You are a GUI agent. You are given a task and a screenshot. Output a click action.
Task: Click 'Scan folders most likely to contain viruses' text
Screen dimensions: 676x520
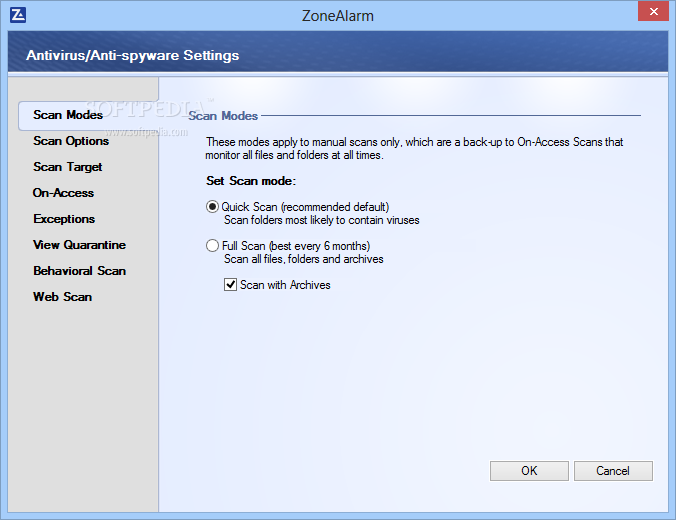click(322, 220)
